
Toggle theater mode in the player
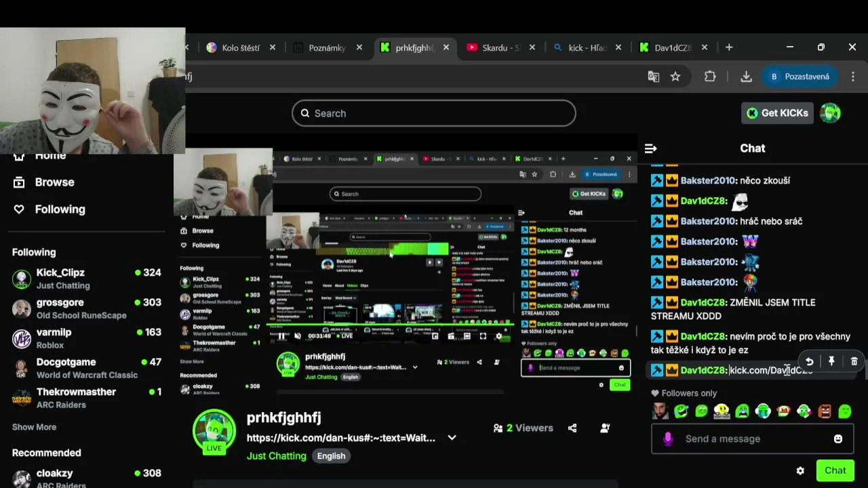(x=467, y=335)
